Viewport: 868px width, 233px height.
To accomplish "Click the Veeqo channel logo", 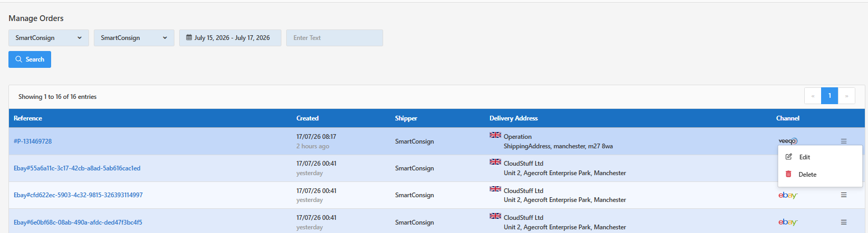I will pos(788,141).
